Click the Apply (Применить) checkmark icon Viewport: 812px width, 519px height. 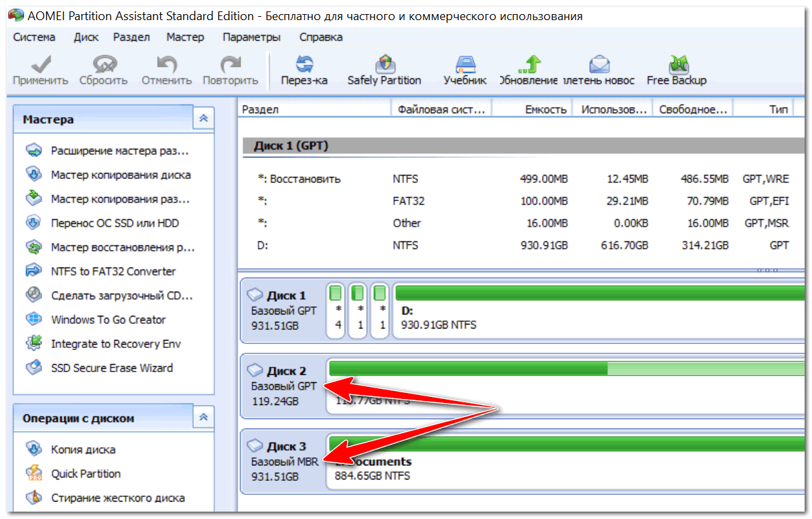click(40, 65)
